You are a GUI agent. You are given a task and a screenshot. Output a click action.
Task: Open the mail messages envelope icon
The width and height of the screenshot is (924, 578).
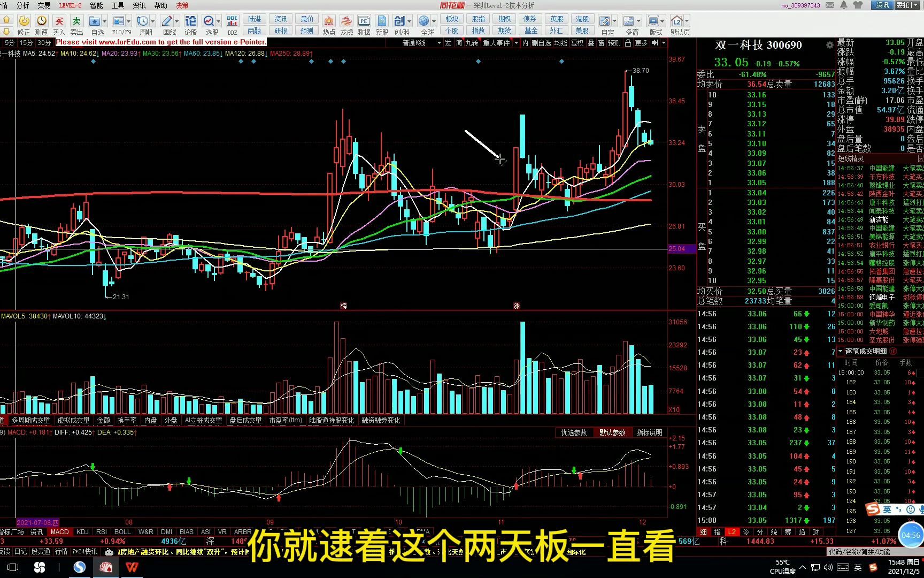click(x=830, y=5)
